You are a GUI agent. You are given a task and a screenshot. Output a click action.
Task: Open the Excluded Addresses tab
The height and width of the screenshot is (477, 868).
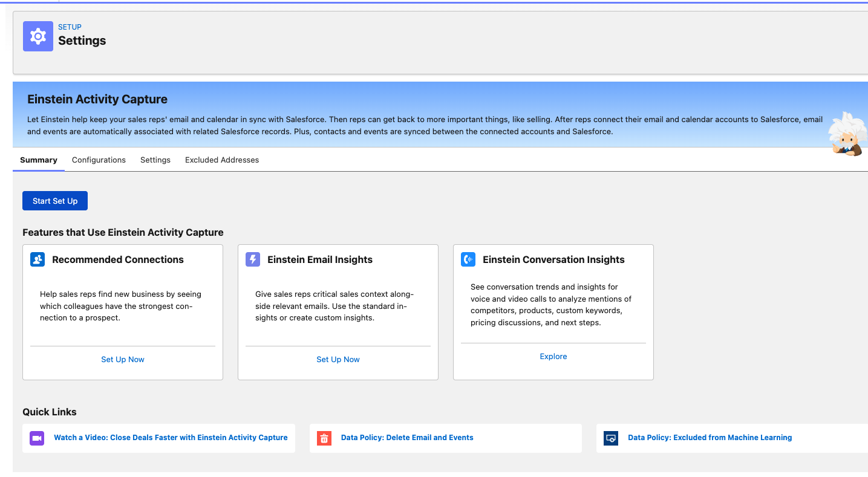click(222, 160)
